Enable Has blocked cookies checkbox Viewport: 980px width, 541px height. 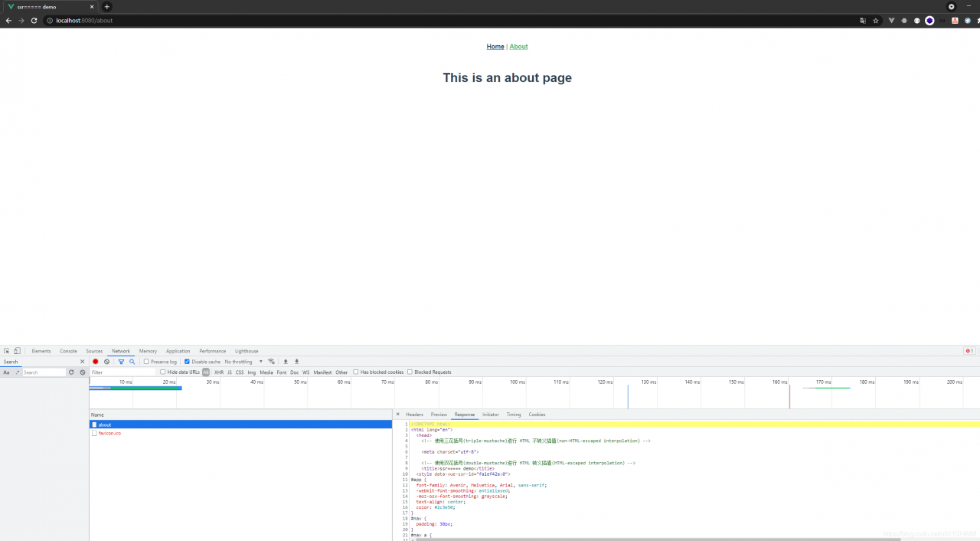click(x=356, y=372)
